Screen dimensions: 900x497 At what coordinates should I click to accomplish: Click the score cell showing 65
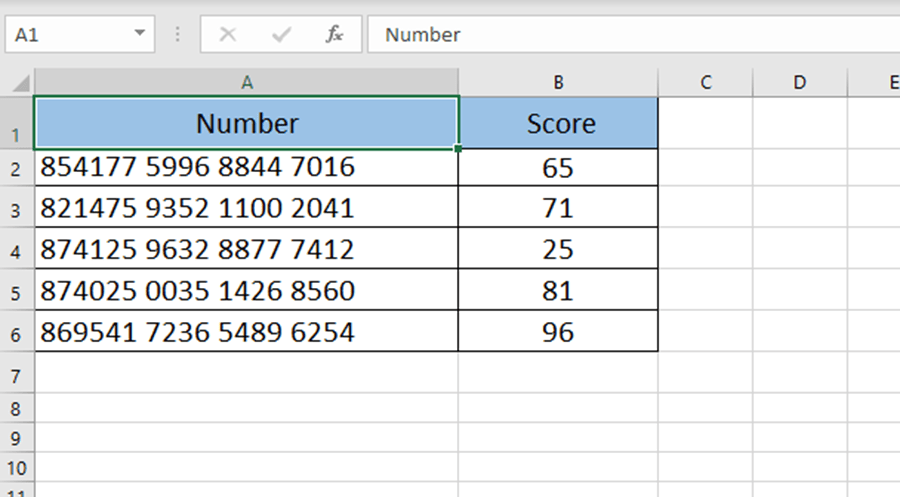pos(558,168)
